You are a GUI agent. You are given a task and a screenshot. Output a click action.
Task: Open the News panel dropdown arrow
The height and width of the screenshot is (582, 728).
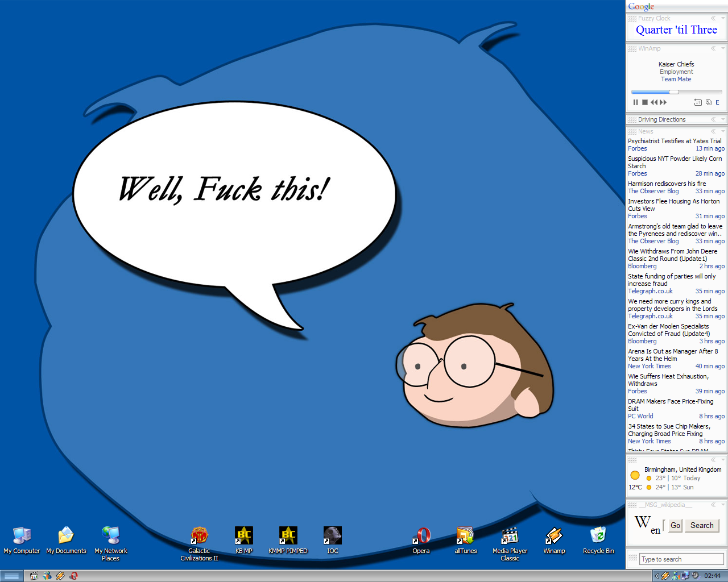(x=723, y=131)
